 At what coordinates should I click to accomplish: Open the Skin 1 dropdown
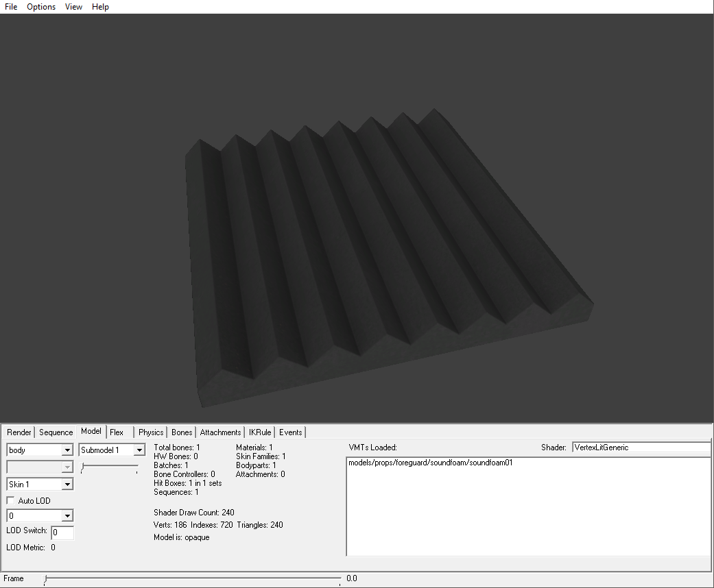click(x=67, y=485)
